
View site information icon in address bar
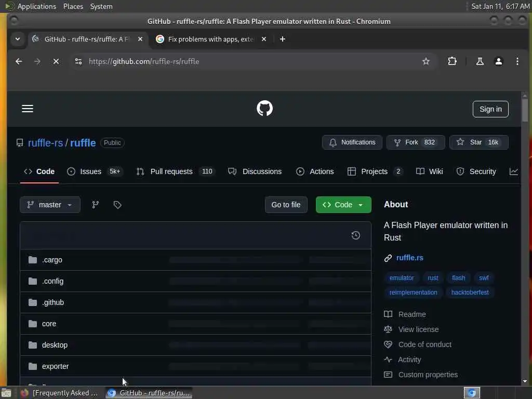point(78,61)
